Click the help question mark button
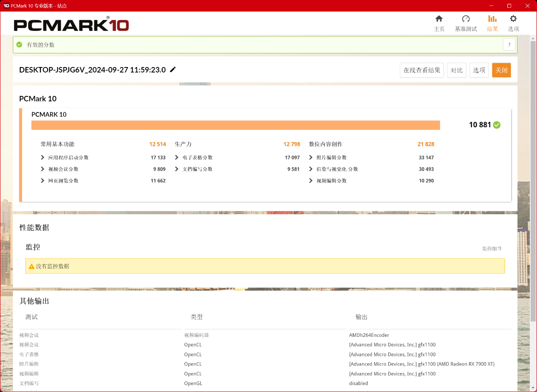This screenshot has width=537, height=392. 509,45
